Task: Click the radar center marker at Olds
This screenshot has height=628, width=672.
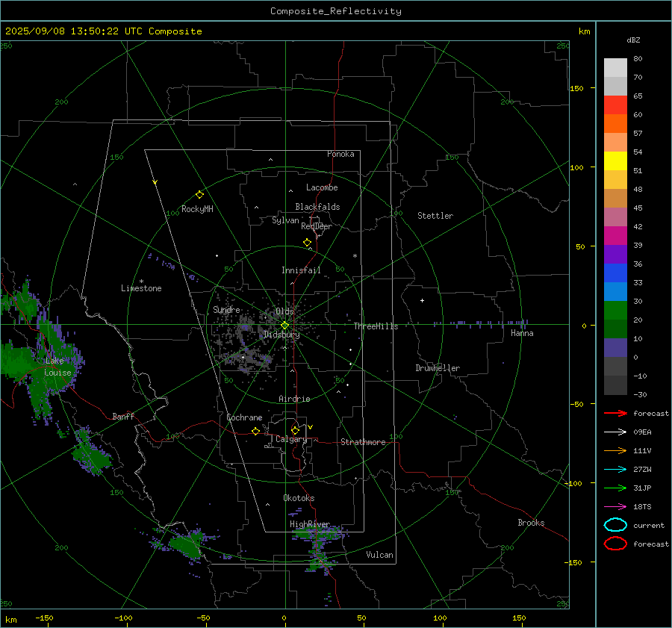Action: tap(285, 325)
